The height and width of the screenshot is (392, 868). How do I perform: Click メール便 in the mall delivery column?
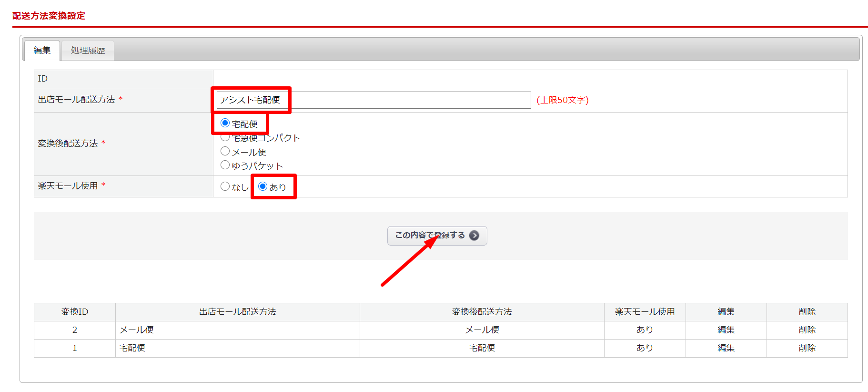point(137,330)
